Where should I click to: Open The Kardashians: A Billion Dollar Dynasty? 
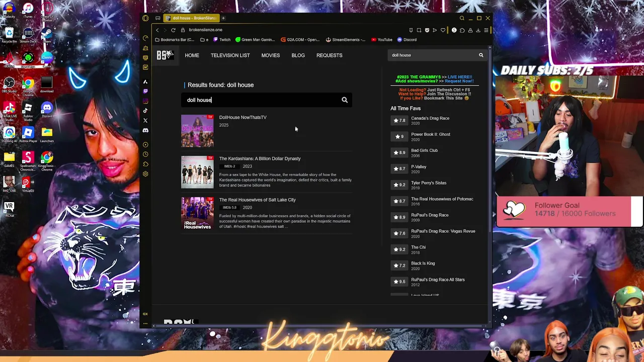point(260,158)
